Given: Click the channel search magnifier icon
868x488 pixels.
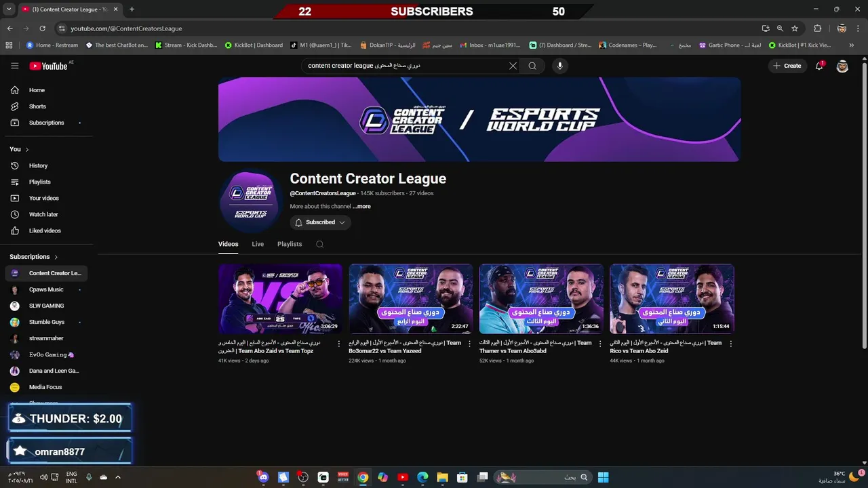Looking at the screenshot, I should 319,244.
